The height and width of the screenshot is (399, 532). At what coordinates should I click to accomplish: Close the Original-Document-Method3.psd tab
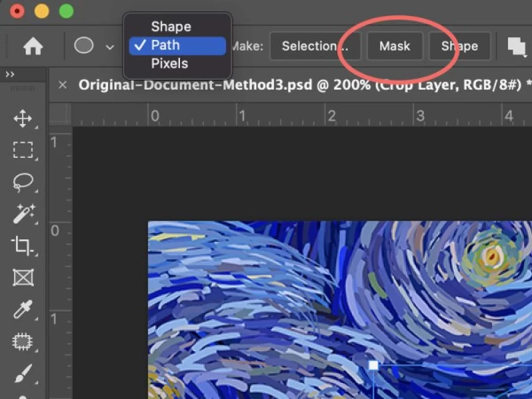coord(62,85)
